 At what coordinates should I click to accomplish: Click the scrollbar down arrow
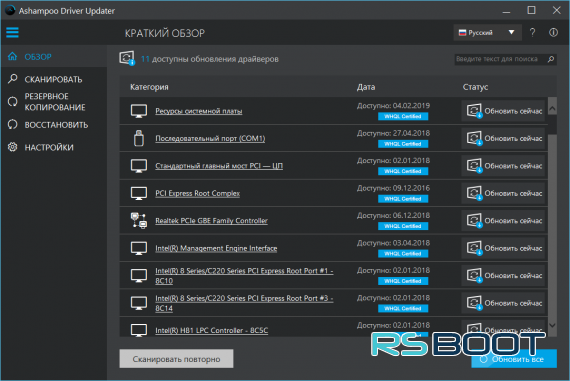552,325
